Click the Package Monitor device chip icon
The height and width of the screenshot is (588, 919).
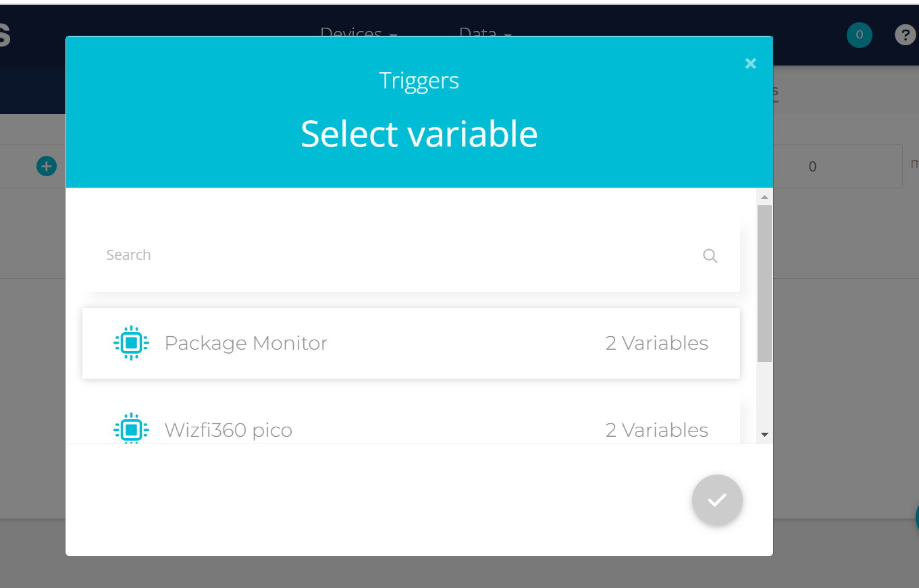point(131,343)
